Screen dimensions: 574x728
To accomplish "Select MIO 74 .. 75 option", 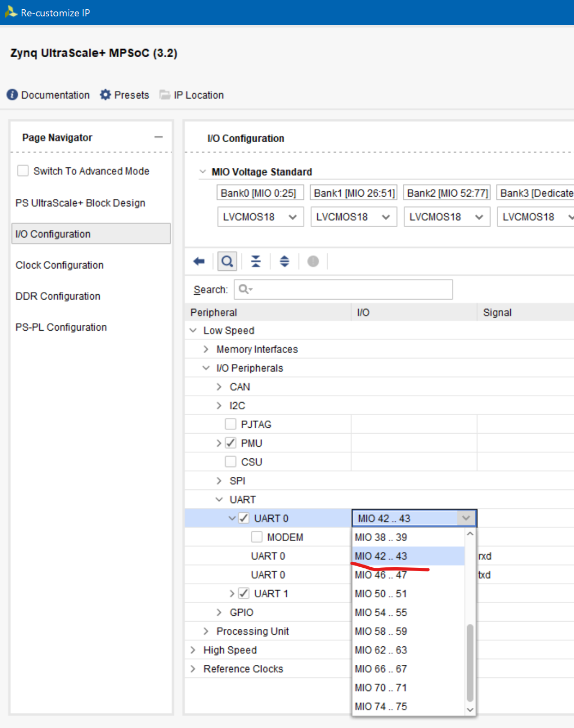I will (x=409, y=706).
